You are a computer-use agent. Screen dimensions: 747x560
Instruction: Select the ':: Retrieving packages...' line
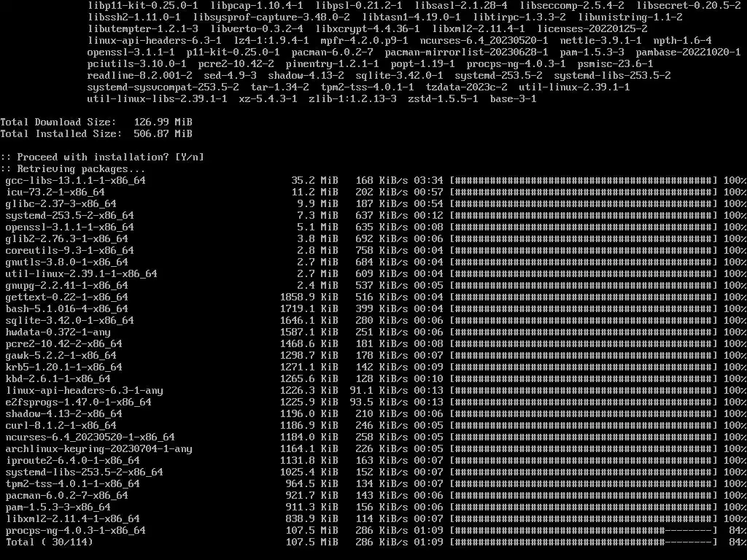[73, 169]
